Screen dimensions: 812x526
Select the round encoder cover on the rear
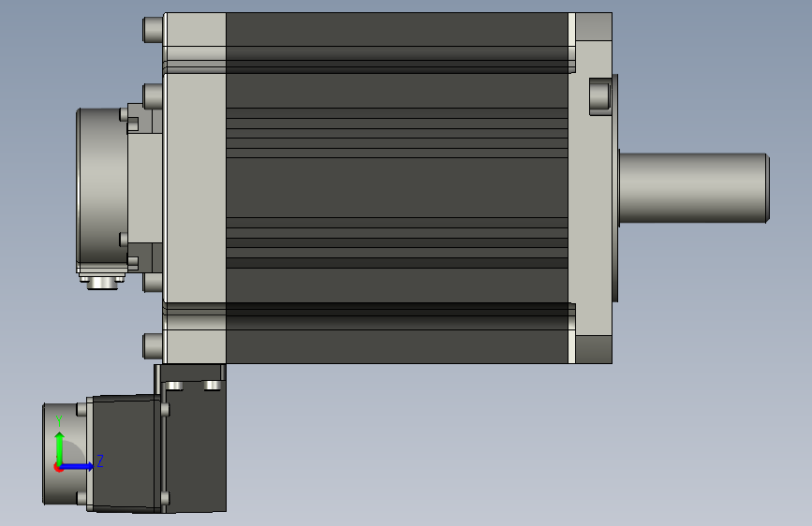click(x=102, y=190)
